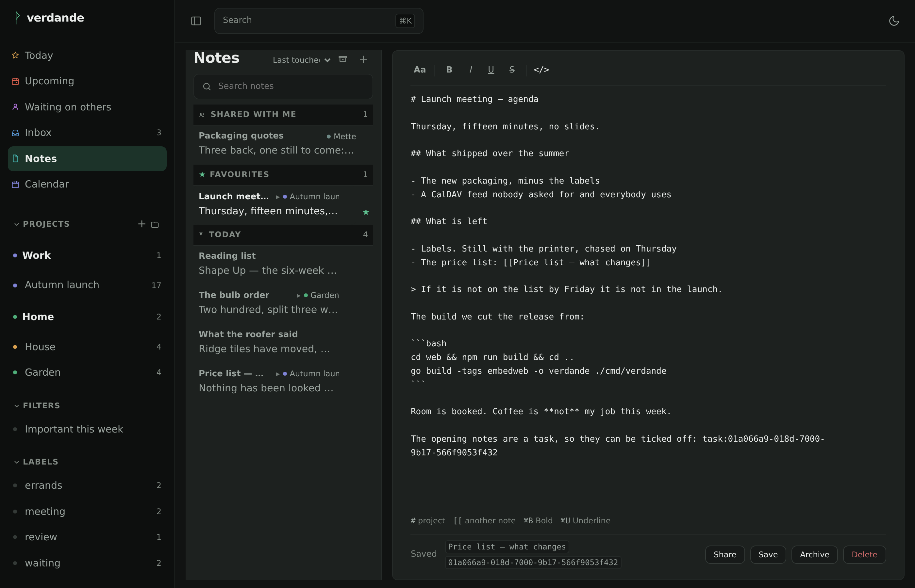
Task: Click the Save button
Action: click(768, 555)
